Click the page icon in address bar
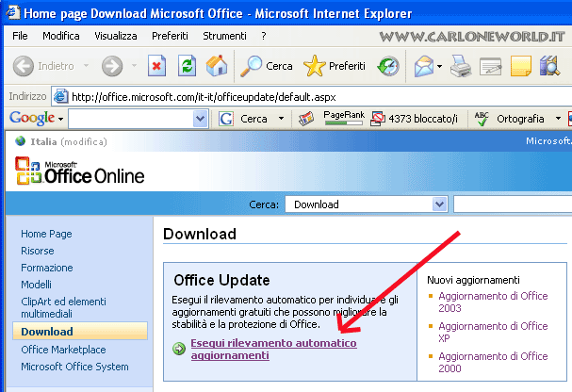572x392 pixels. (60, 97)
